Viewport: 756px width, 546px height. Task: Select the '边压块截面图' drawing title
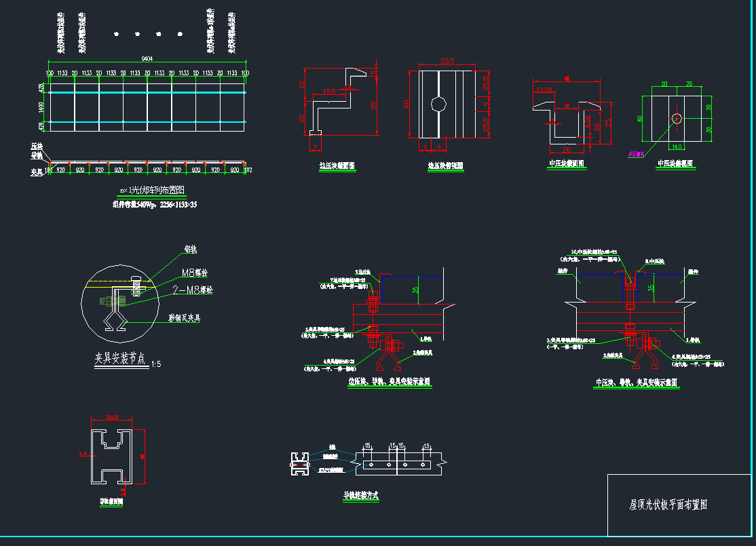coord(337,165)
